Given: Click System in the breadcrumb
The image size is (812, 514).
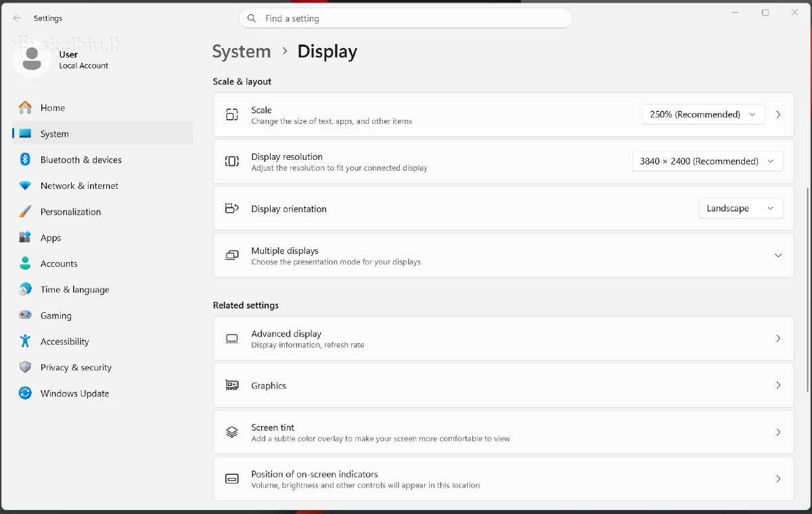Looking at the screenshot, I should (x=242, y=51).
